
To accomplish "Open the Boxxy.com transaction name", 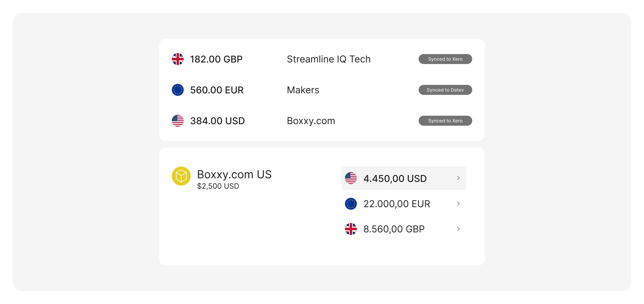I will click(x=311, y=121).
